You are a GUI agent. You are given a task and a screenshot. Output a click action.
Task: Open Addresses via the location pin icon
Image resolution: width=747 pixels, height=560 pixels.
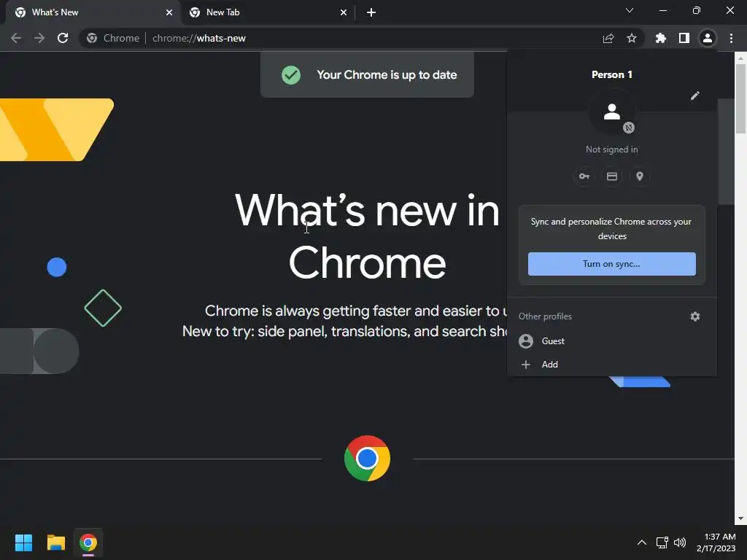pos(640,176)
